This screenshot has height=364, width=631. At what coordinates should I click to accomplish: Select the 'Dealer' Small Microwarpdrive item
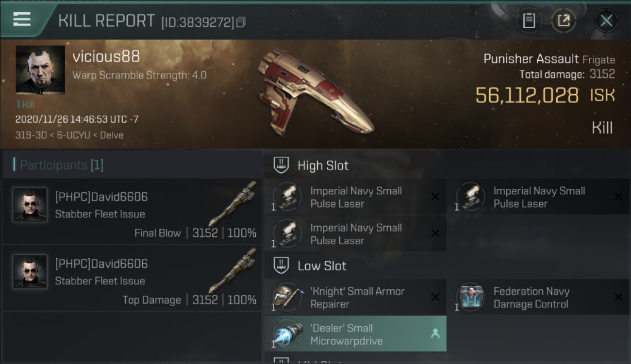click(355, 334)
